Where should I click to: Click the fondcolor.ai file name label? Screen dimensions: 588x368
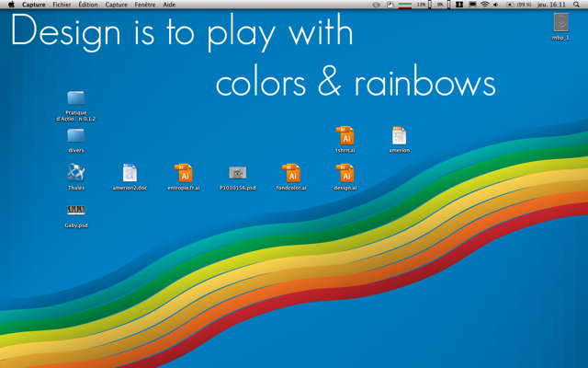[291, 188]
